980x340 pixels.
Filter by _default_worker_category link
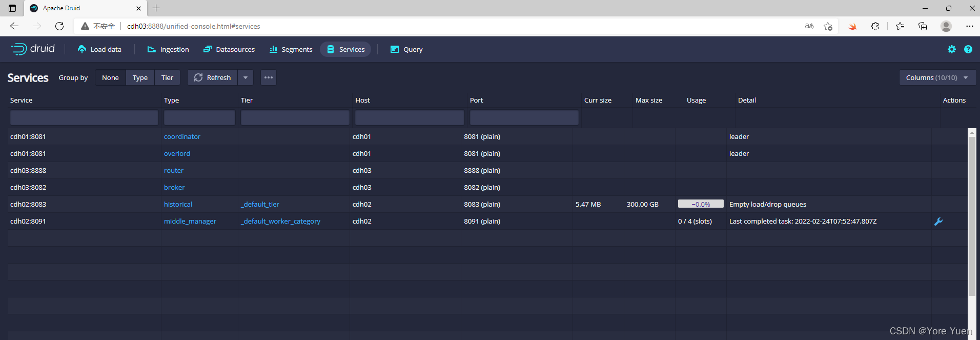click(280, 221)
